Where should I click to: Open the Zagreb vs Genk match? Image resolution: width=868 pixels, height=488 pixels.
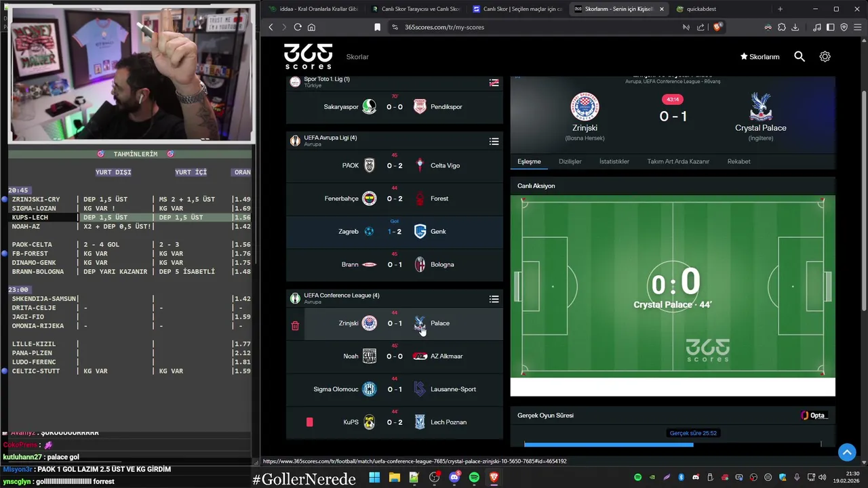[394, 231]
